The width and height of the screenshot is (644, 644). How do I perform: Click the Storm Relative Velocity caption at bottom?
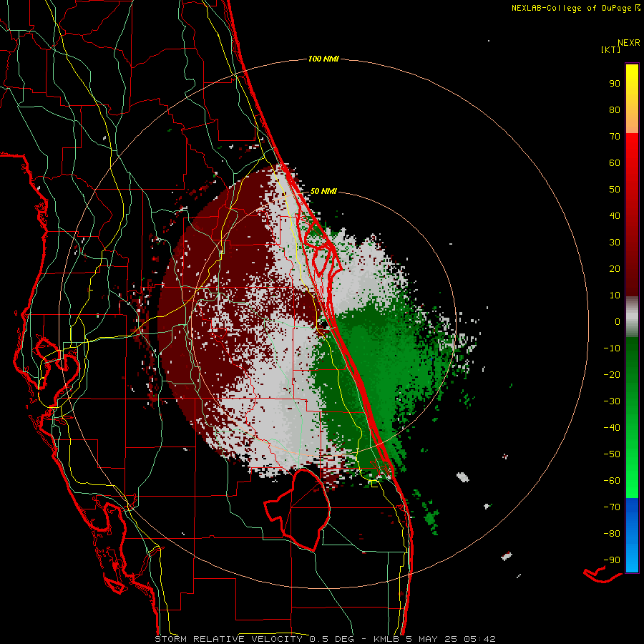point(326,639)
